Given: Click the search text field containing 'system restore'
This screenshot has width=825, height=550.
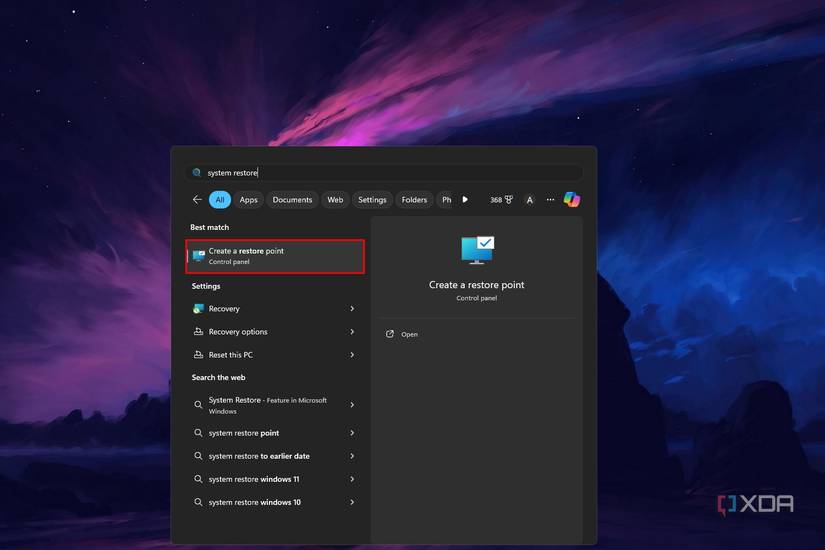Looking at the screenshot, I should (384, 173).
